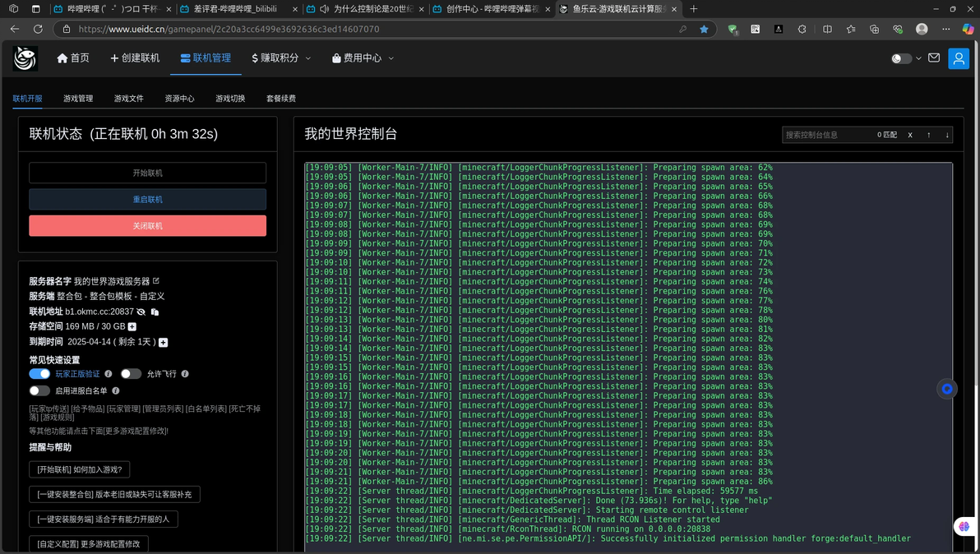Open a new browser tab with plus
The height and width of the screenshot is (554, 980).
(693, 9)
